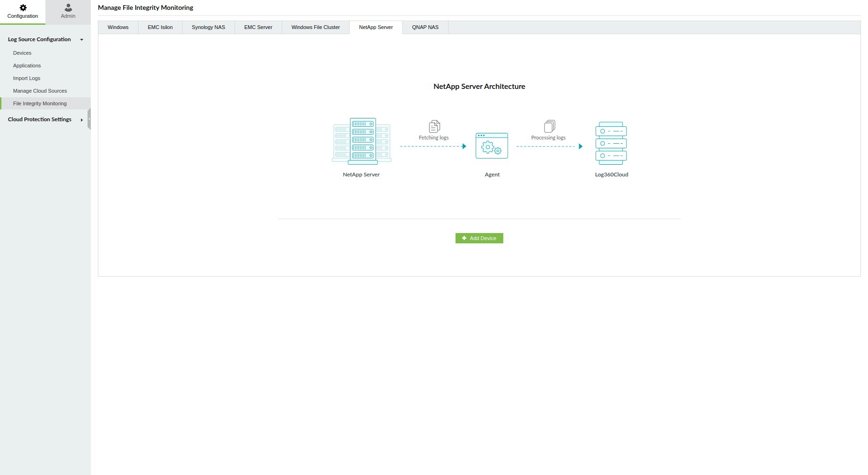This screenshot has height=475, width=868.
Task: Open the Windows tab
Action: point(118,27)
